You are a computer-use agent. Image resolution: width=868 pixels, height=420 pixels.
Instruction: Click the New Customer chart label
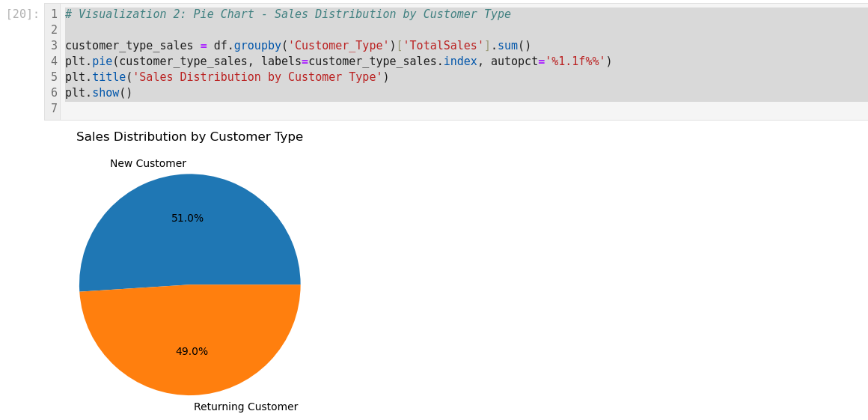tap(148, 164)
